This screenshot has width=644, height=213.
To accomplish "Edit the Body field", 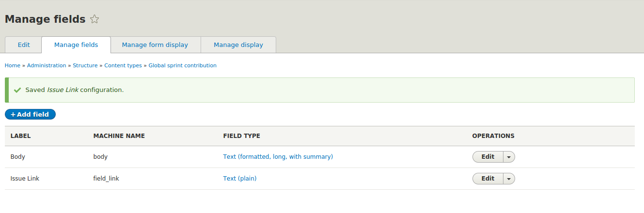I will point(488,157).
